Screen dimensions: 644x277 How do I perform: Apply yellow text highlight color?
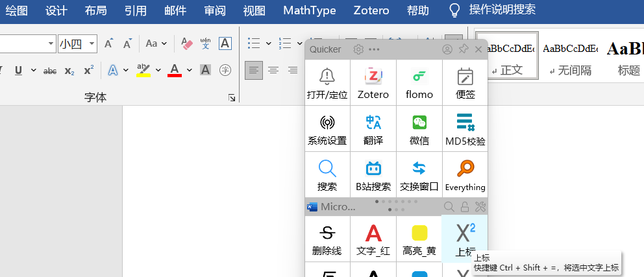143,70
